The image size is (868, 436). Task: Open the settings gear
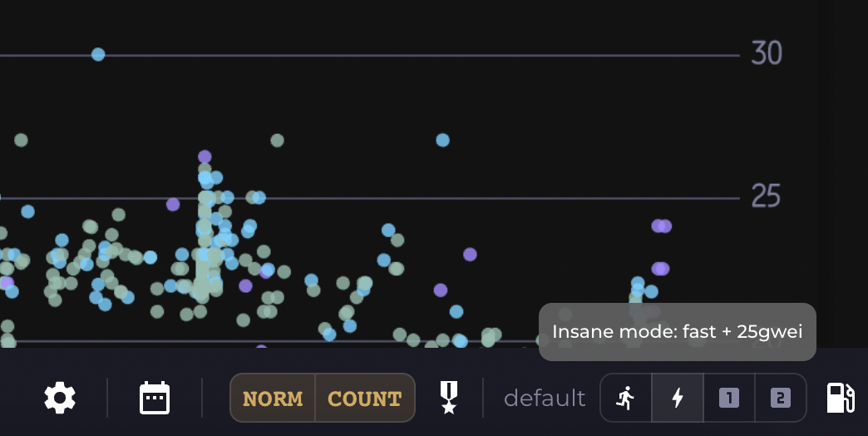click(x=60, y=398)
